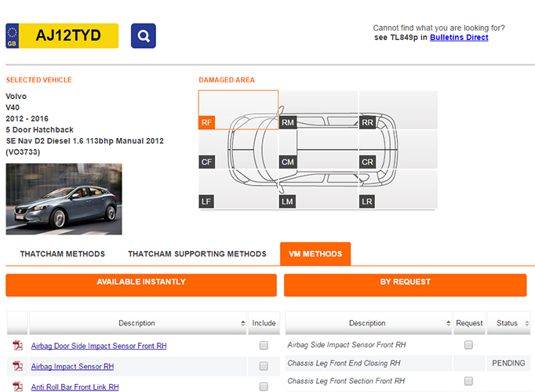Select the CM damaged area zone
The width and height of the screenshot is (535, 392).
tap(318, 149)
